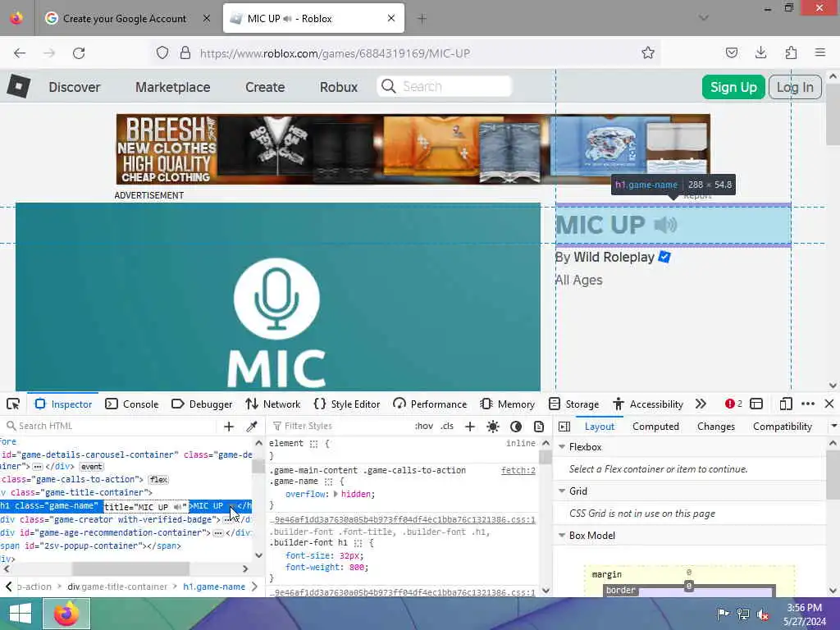
Task: Open the fetch:2 stylesheet link
Action: coord(518,470)
